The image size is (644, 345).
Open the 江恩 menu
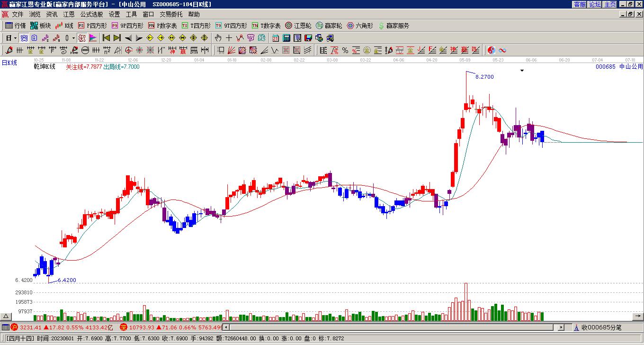tap(69, 15)
